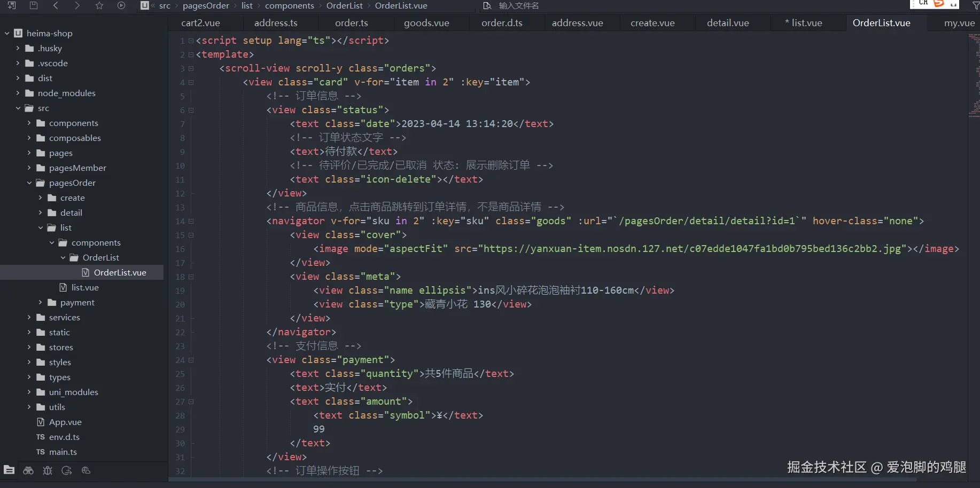Click the new file icon in toolbar
The image size is (980, 488).
pos(12,5)
